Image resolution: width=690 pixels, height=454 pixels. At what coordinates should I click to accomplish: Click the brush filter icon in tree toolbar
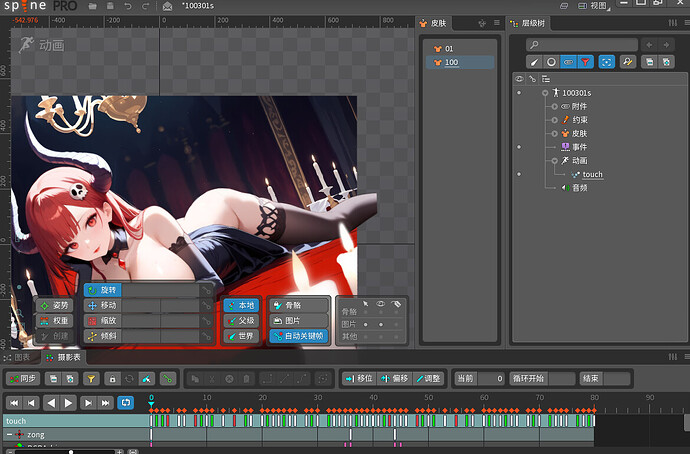pyautogui.click(x=534, y=62)
